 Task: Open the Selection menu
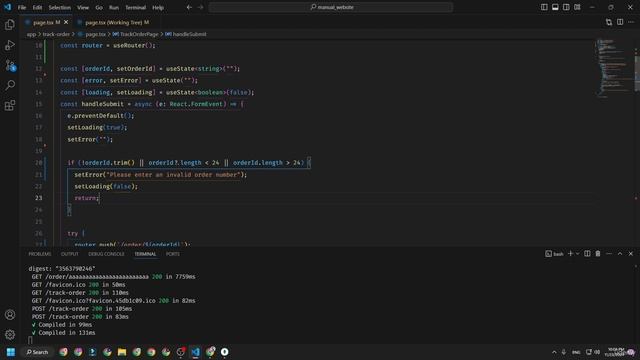[x=60, y=7]
